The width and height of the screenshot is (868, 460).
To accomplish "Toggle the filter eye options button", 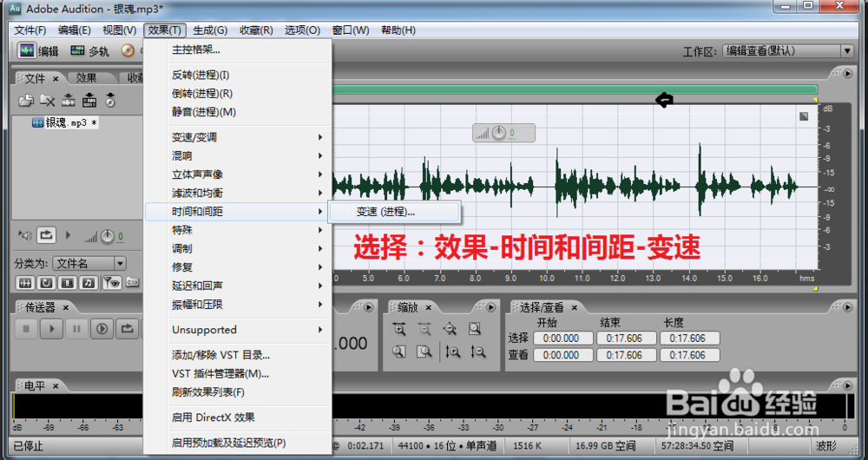I will 112,283.
